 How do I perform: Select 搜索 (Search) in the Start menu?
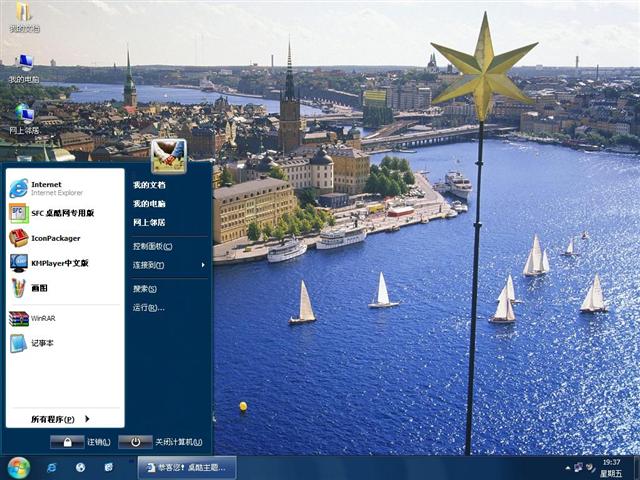[x=145, y=288]
